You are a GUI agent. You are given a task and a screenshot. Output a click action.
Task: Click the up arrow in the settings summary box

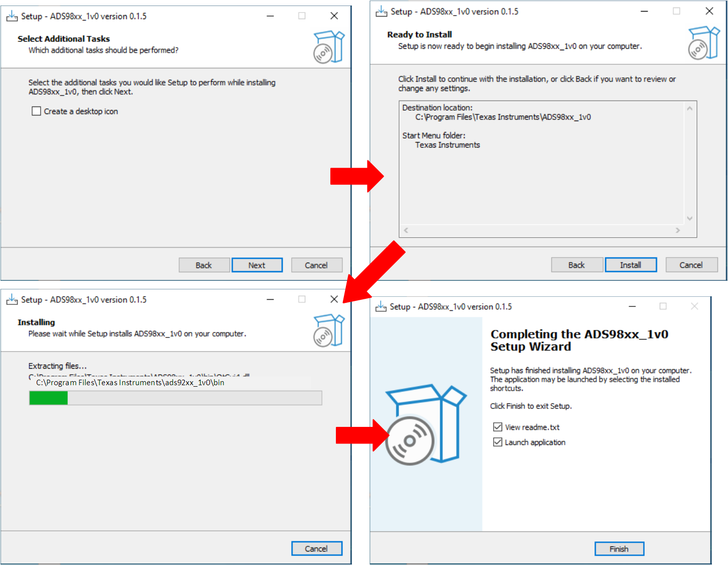coord(690,108)
